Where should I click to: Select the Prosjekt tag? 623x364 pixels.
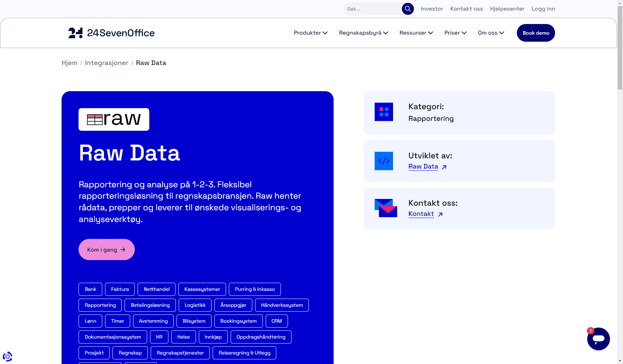tap(94, 353)
